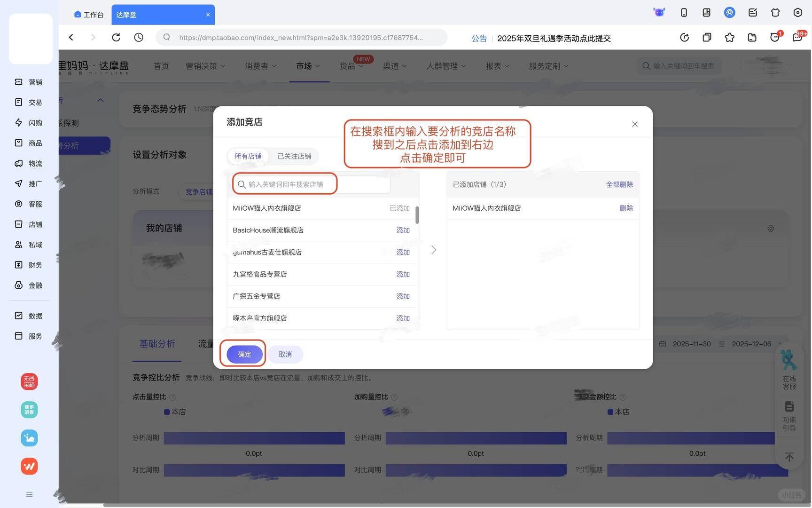Click the bookmark star icon in toolbar
The height and width of the screenshot is (508, 812).
click(x=729, y=37)
